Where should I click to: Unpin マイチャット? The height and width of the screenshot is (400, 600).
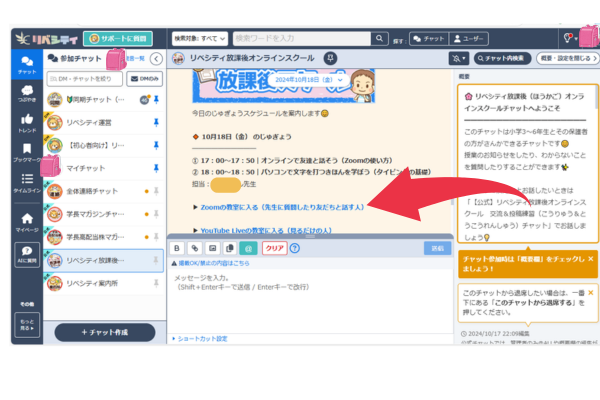pos(156,168)
